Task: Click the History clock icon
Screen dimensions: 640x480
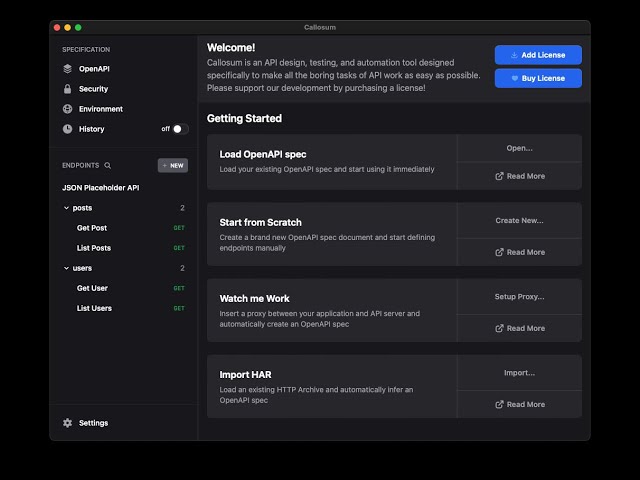Action: (x=68, y=129)
